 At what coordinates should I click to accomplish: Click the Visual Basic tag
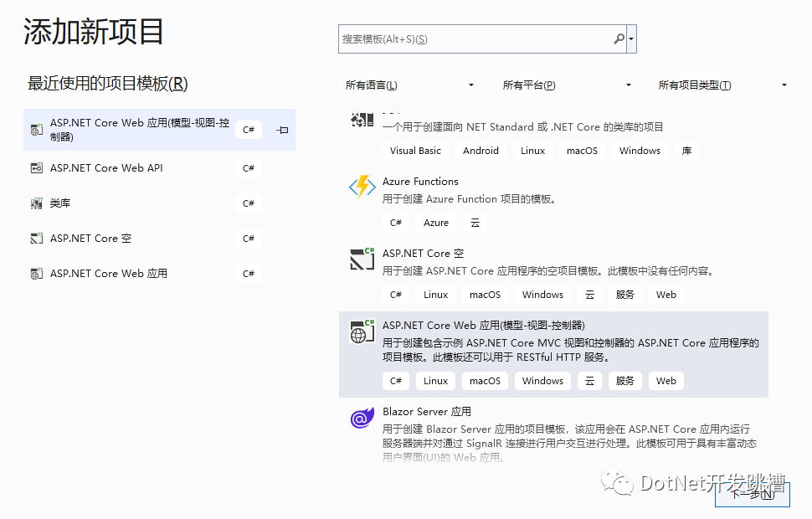click(x=415, y=151)
